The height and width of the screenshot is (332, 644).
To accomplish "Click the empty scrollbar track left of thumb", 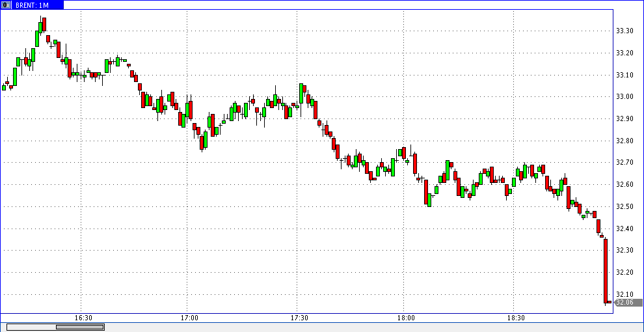I will click(32, 327).
